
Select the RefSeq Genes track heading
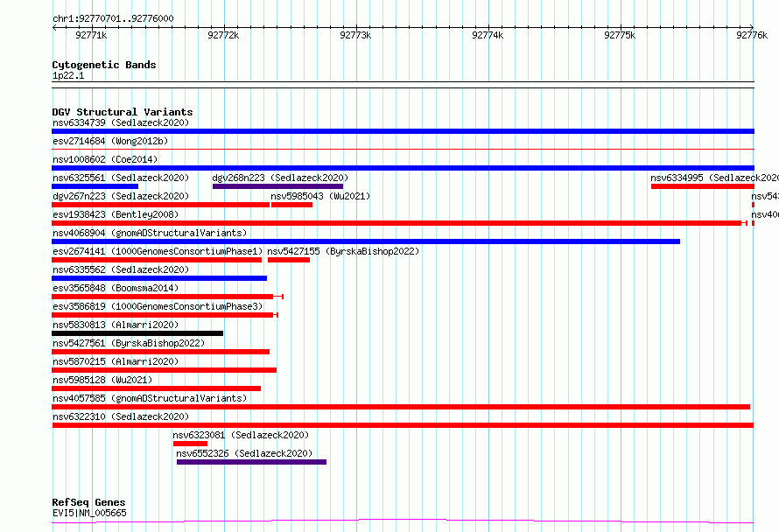(88, 502)
